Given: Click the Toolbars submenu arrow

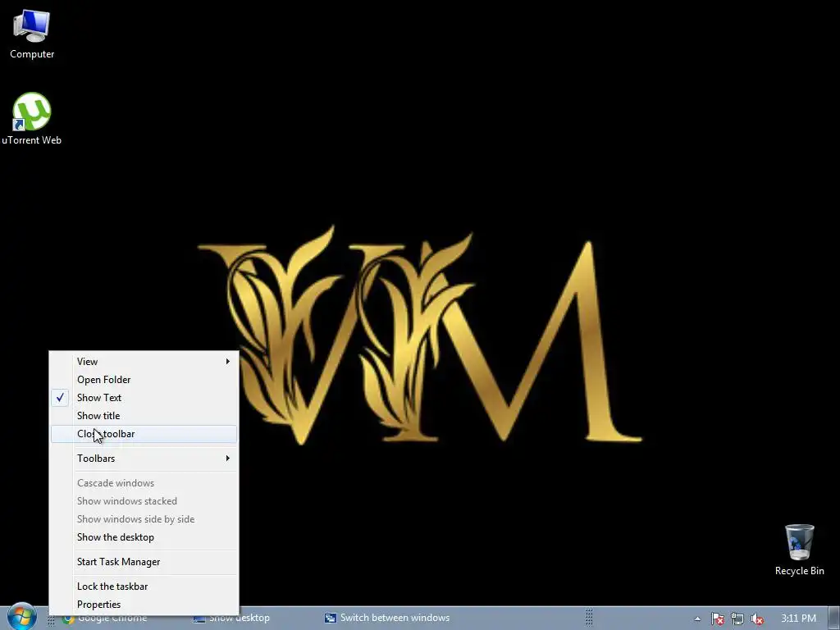Looking at the screenshot, I should pyautogui.click(x=228, y=459).
